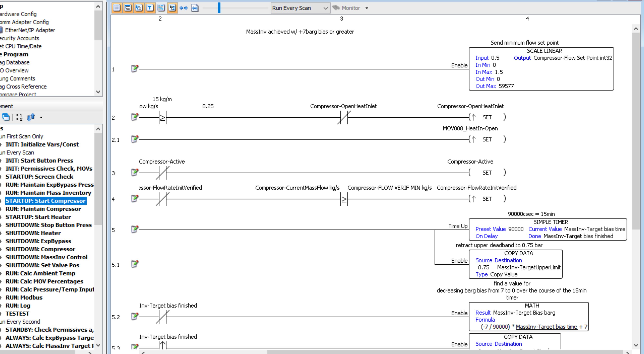Click ladder editor vertical scrollbar down arrow
The width and height of the screenshot is (644, 354).
tap(636, 346)
